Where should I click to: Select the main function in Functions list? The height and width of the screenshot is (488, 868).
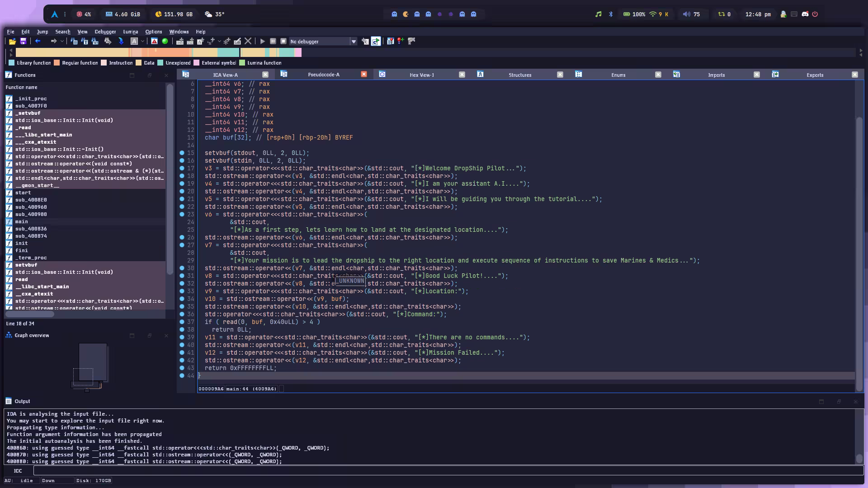point(21,221)
